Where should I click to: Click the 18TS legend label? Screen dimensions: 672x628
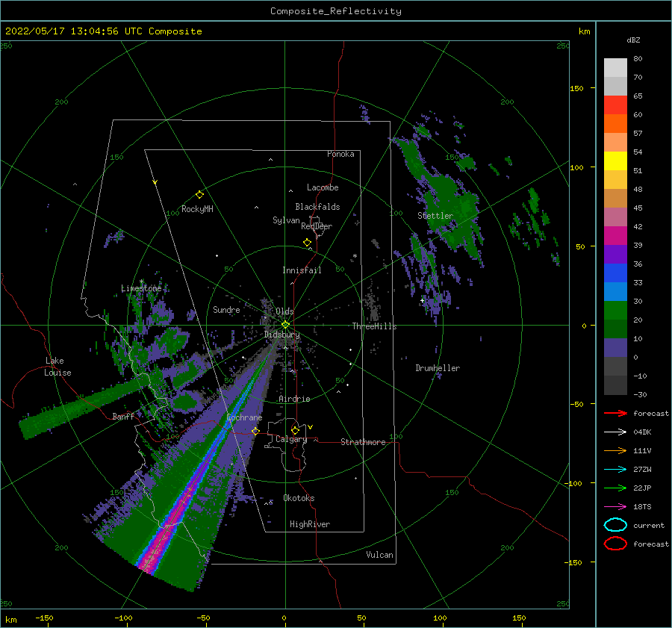tap(642, 507)
